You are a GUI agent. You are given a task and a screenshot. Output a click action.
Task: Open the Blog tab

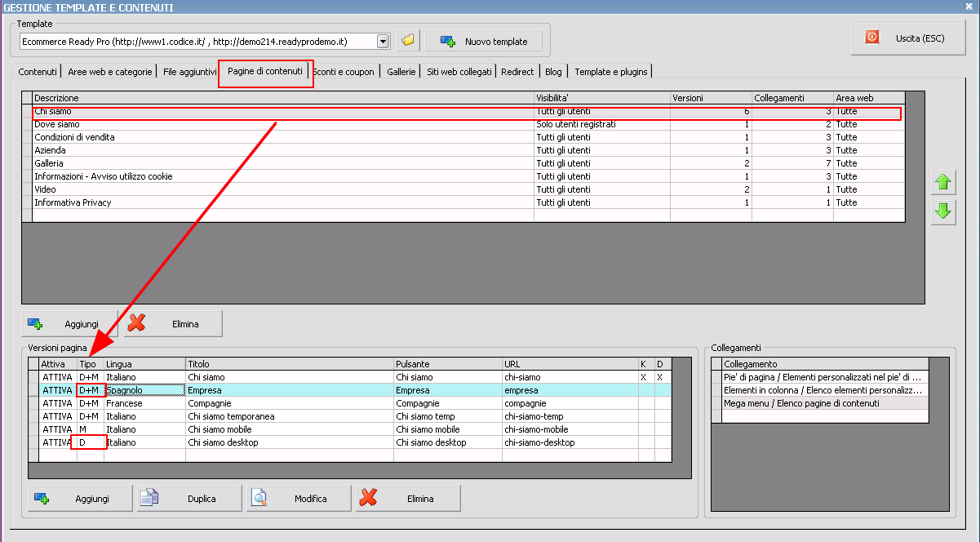[553, 72]
